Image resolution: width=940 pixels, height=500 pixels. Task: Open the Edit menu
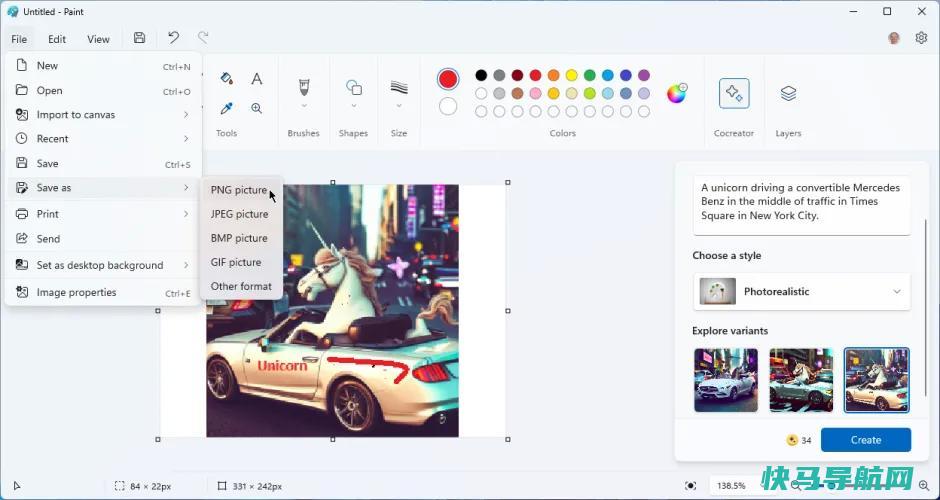click(57, 39)
